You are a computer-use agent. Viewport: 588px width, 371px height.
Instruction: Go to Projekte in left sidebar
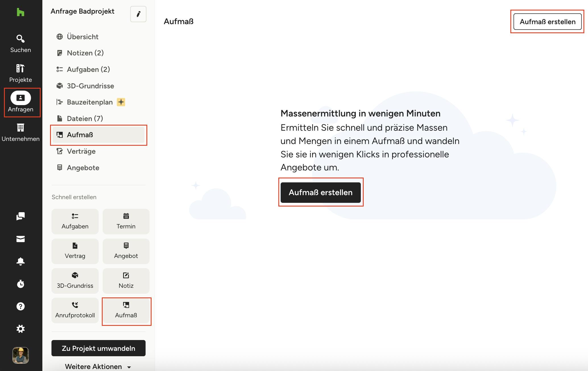click(20, 73)
